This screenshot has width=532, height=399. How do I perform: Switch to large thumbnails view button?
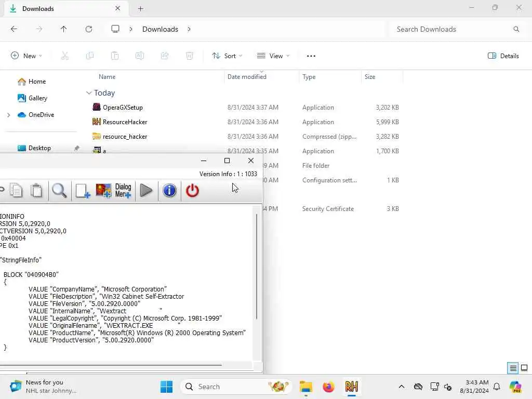coord(524,368)
